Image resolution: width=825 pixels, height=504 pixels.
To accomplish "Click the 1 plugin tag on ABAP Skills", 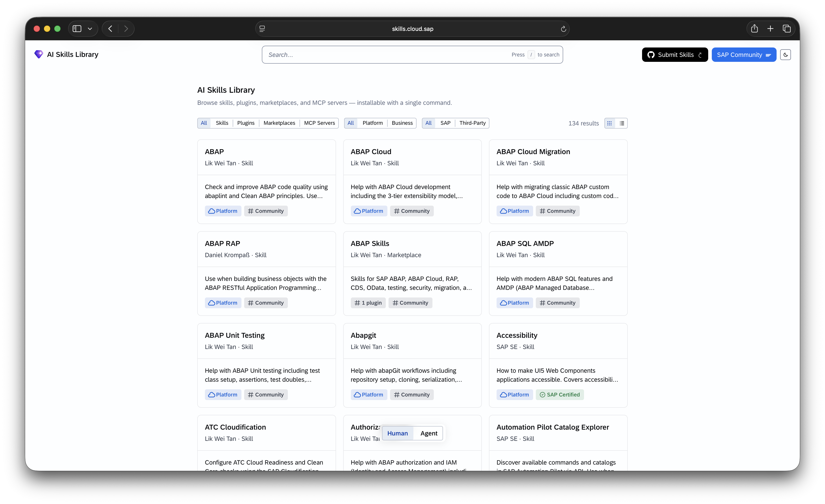I will click(368, 303).
